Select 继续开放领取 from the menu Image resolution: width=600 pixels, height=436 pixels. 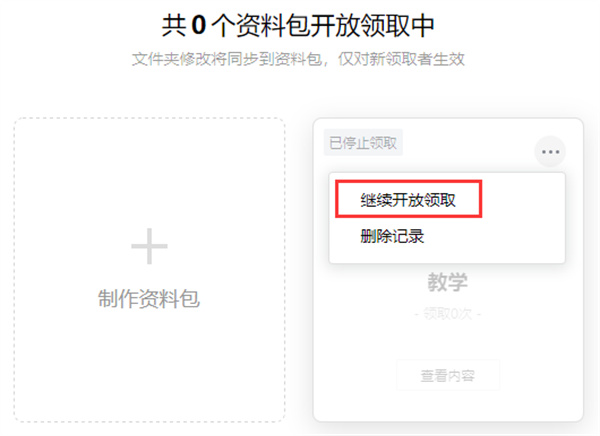click(x=408, y=199)
